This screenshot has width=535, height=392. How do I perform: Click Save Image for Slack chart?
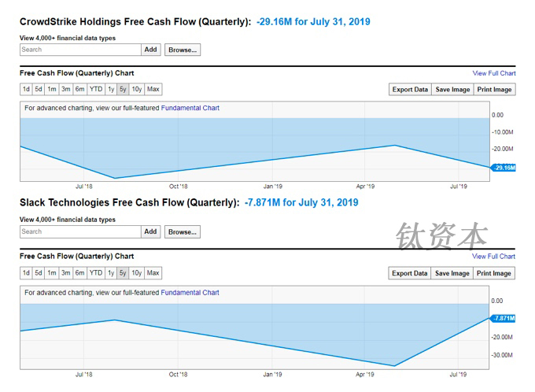452,273
